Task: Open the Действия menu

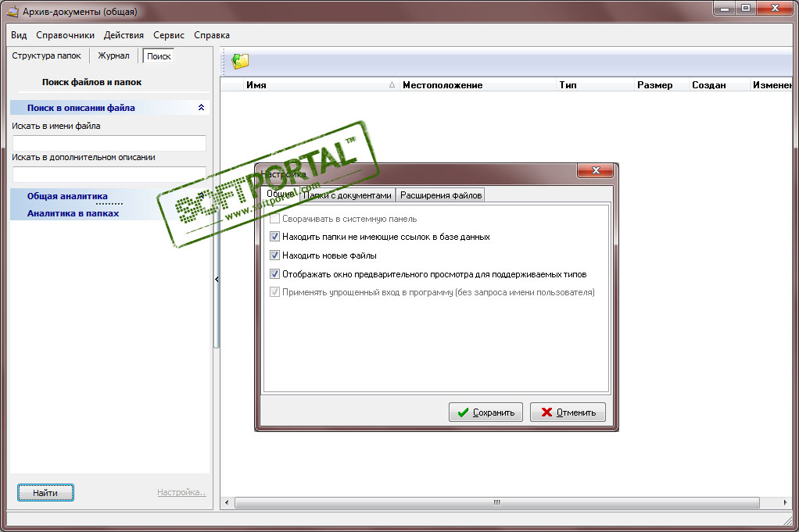Action: 124,35
